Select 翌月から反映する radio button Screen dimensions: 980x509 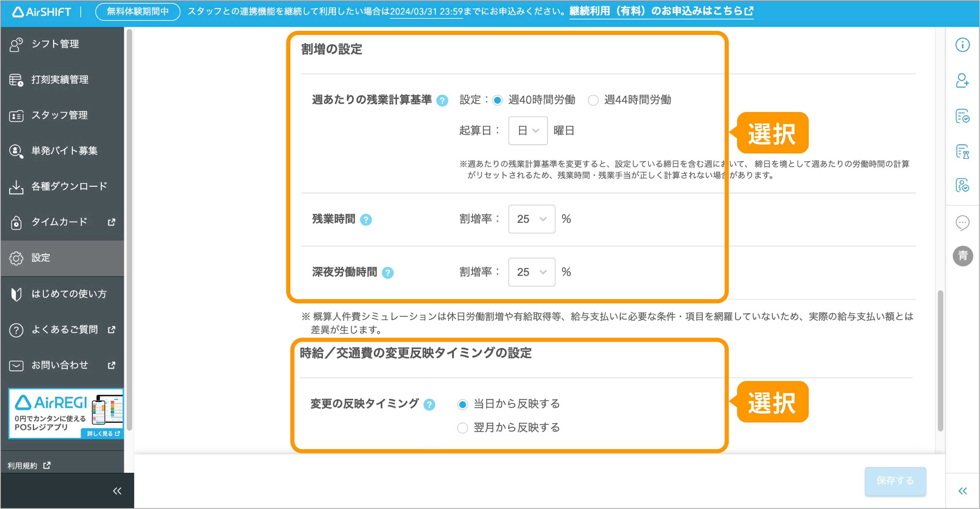pyautogui.click(x=462, y=428)
